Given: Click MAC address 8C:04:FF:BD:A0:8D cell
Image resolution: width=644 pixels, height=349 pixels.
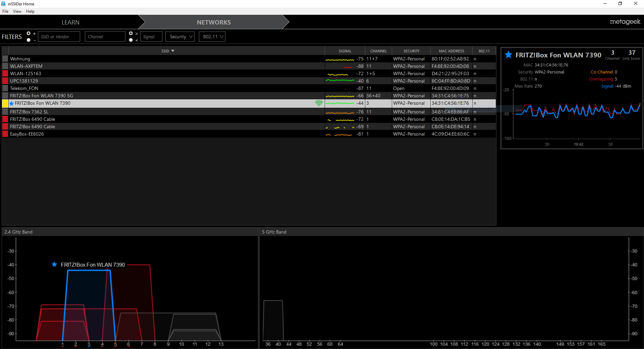Looking at the screenshot, I should pyautogui.click(x=451, y=81).
